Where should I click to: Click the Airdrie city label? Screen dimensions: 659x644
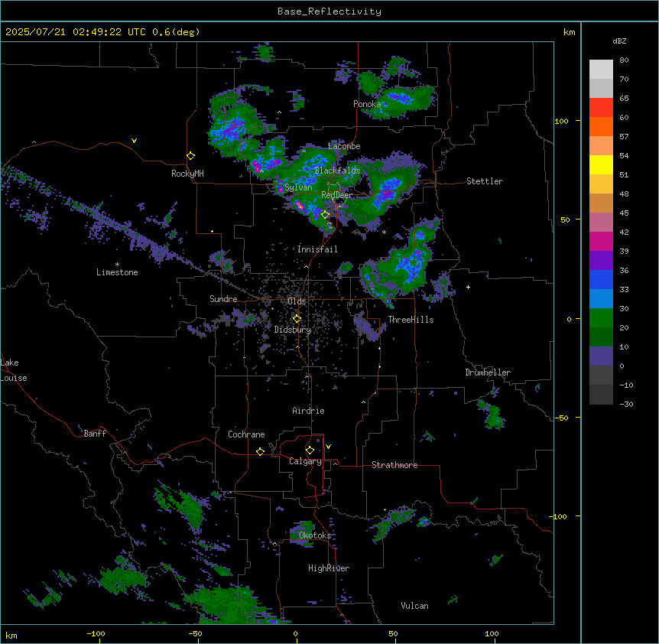(x=309, y=411)
